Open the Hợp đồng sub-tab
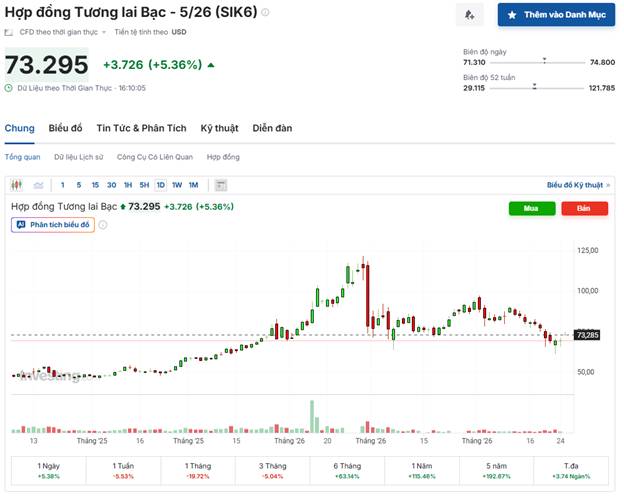 tap(223, 157)
